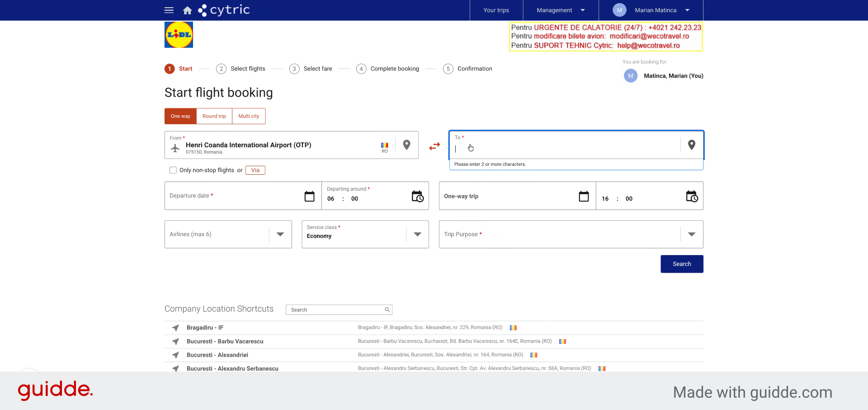The height and width of the screenshot is (410, 868).
Task: Enable Only non-stop flights checkbox
Action: click(173, 170)
